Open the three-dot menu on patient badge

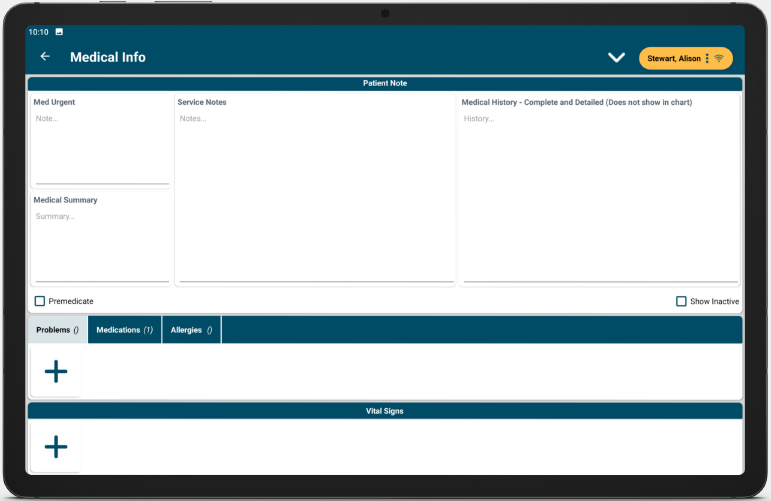click(x=707, y=59)
